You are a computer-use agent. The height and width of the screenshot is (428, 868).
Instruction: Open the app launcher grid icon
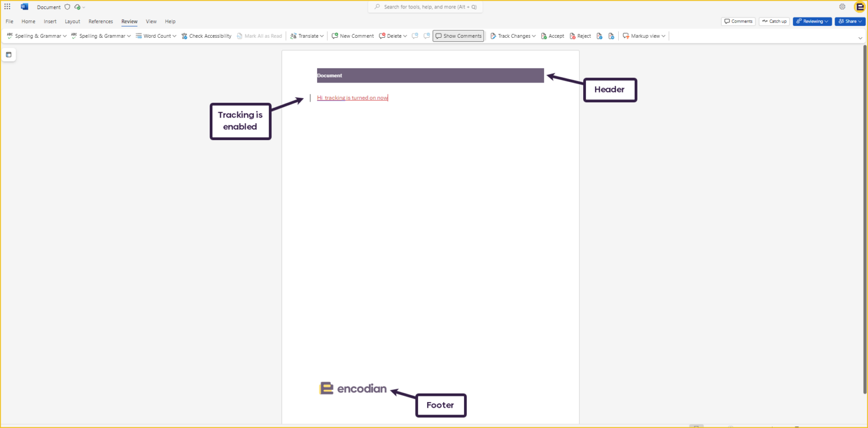click(x=7, y=6)
